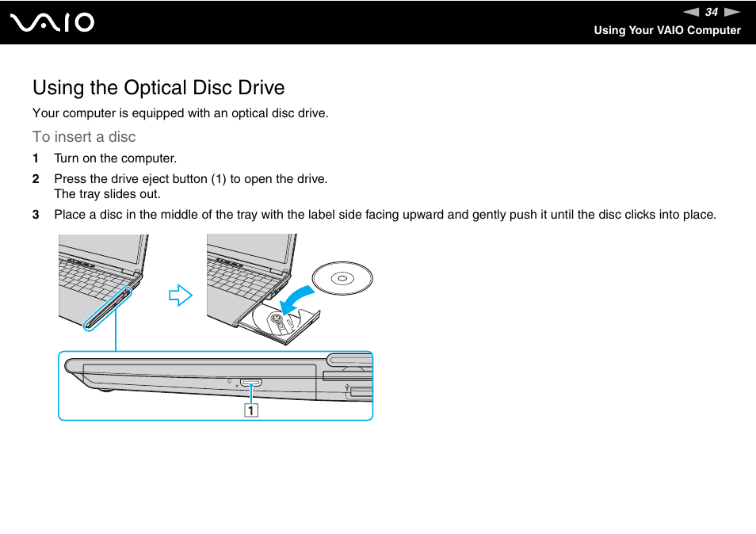Click the blue-outlined side-view diagram box
The image size is (756, 534).
coord(216,385)
